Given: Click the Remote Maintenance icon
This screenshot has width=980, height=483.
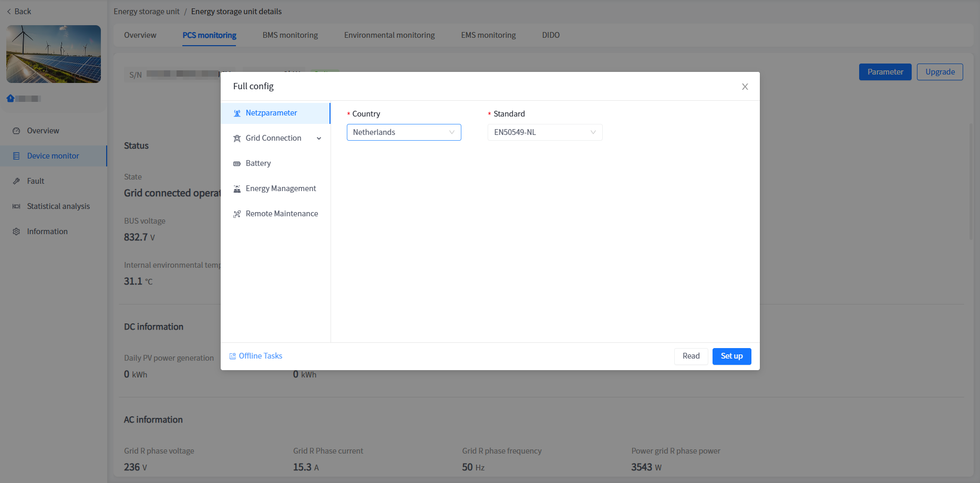Looking at the screenshot, I should pos(237,214).
